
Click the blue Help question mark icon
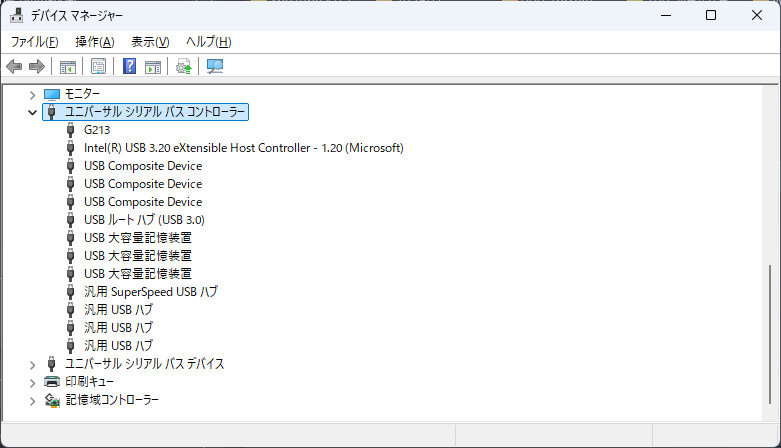click(129, 67)
